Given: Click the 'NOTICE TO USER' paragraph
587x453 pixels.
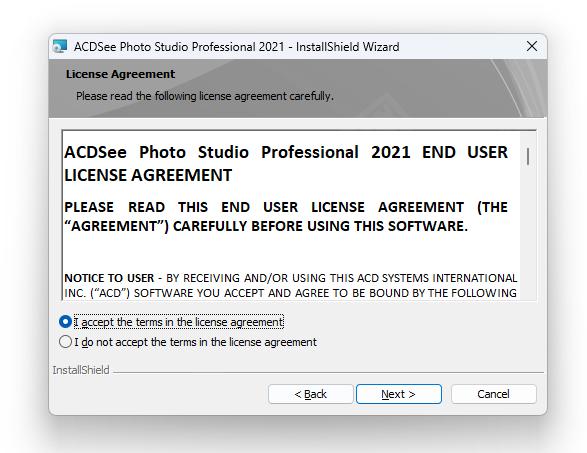Looking at the screenshot, I should tap(291, 285).
